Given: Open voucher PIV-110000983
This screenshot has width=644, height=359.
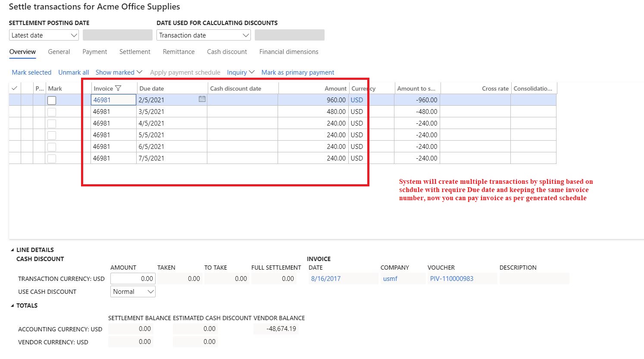Looking at the screenshot, I should [x=451, y=278].
